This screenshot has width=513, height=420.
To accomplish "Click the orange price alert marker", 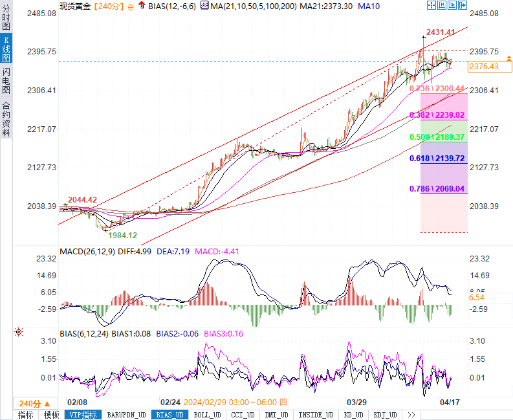I will tap(509, 59).
